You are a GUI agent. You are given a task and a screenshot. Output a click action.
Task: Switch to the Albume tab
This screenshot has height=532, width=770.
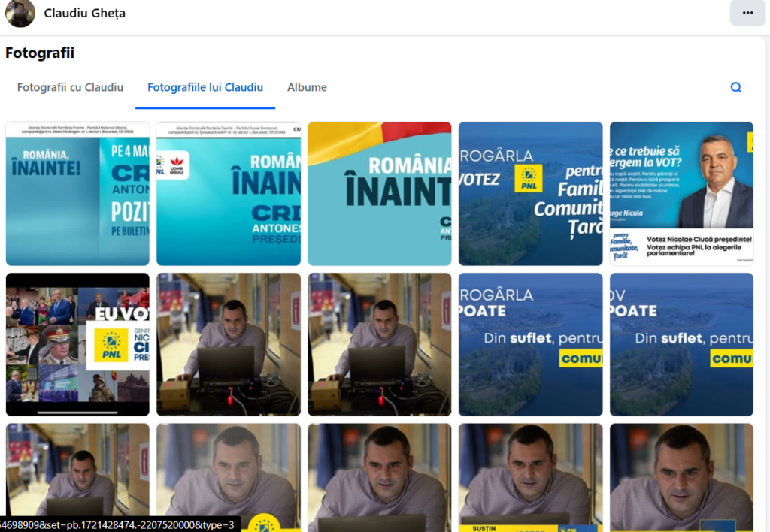(307, 87)
